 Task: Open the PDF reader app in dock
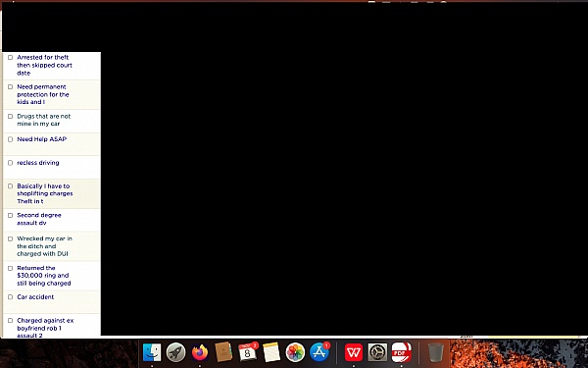pyautogui.click(x=401, y=352)
